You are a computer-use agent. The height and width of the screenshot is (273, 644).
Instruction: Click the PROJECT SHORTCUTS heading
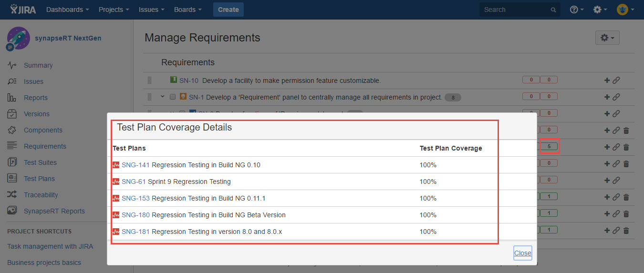pyautogui.click(x=39, y=231)
